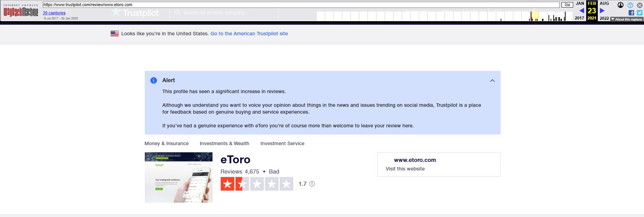Screen dimensions: 644x217
Task: Select AUG month in the Wayback calendar
Action: click(x=604, y=3)
